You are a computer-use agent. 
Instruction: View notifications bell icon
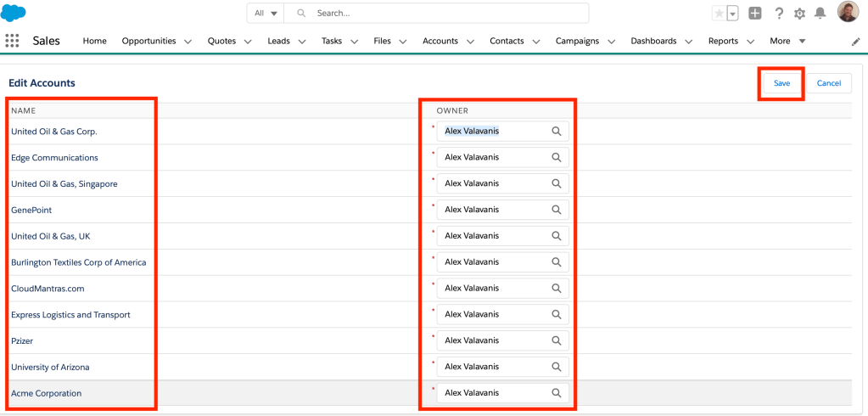click(x=820, y=14)
